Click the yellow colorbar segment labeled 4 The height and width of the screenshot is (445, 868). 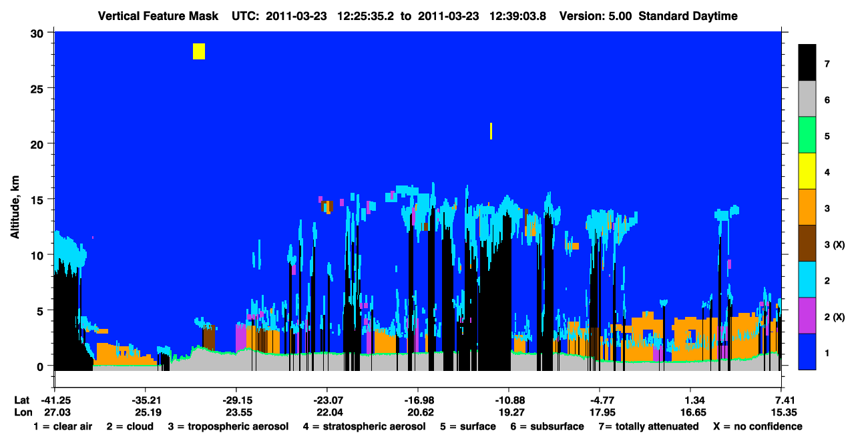click(x=807, y=171)
